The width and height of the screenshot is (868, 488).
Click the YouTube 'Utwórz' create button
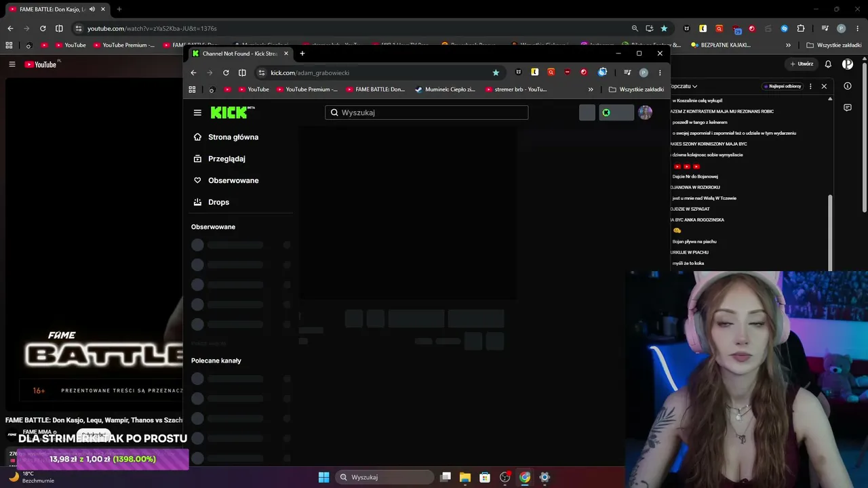[x=802, y=64]
